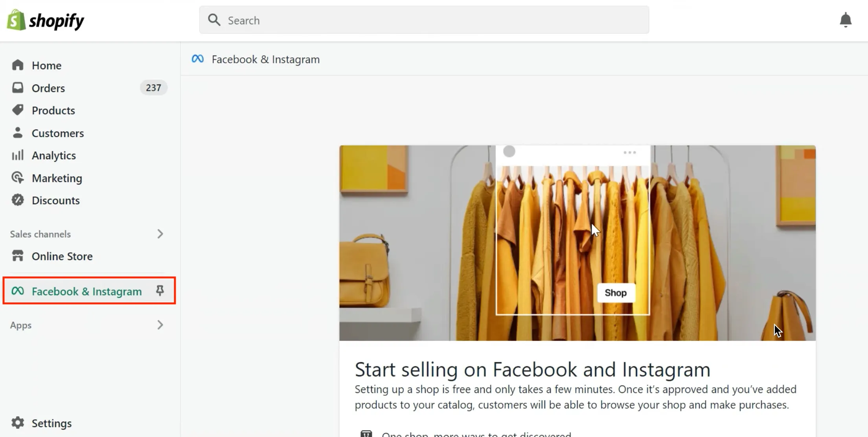Click the yellow clothing banner image
Image resolution: width=868 pixels, height=437 pixels.
pos(577,243)
